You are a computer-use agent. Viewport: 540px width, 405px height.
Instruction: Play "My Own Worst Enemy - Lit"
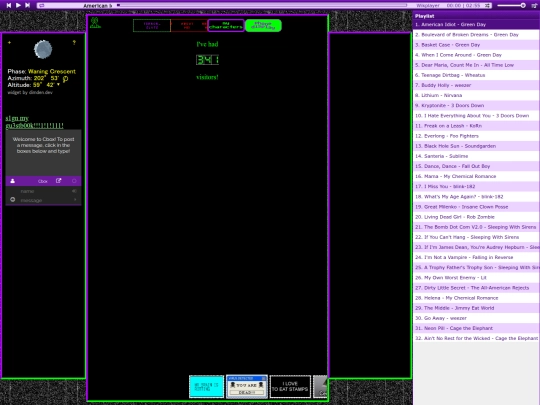pyautogui.click(x=476, y=278)
